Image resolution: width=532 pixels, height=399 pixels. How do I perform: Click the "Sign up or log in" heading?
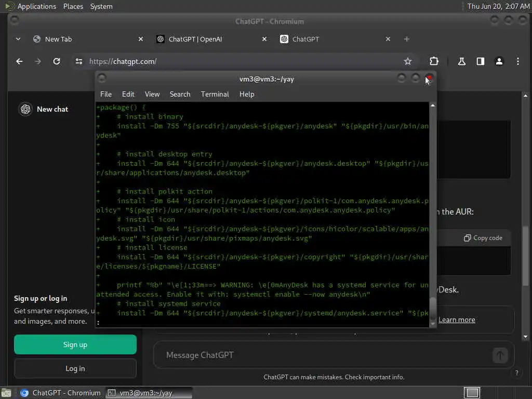pyautogui.click(x=41, y=299)
